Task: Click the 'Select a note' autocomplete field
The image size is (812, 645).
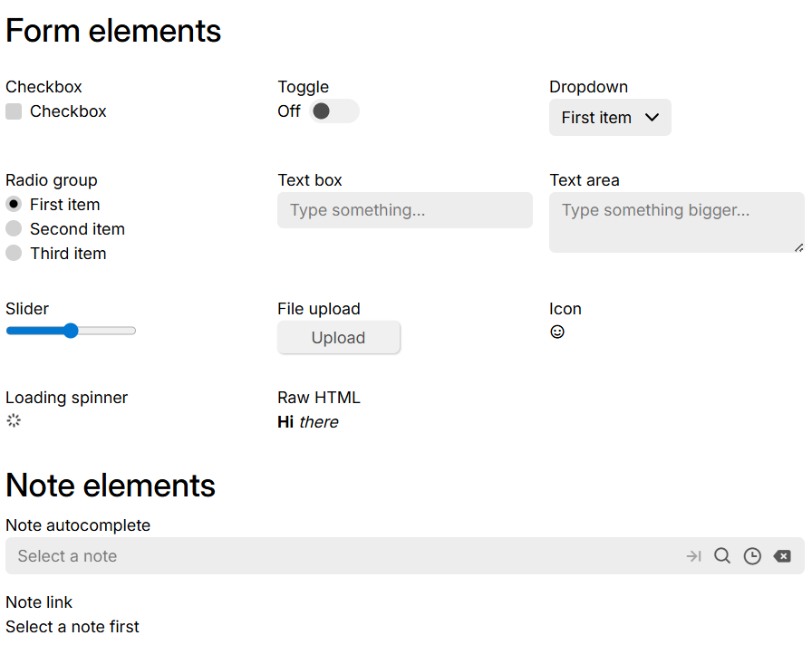Action: tap(272, 555)
